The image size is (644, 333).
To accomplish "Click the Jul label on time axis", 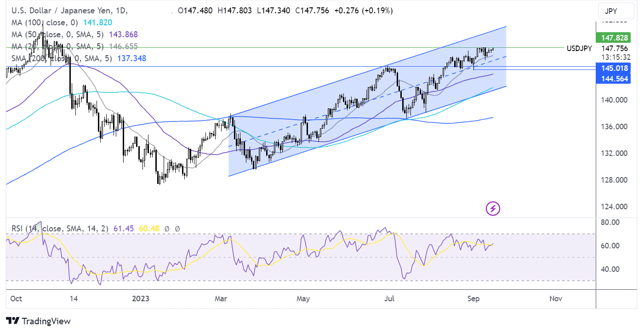I will (x=389, y=299).
